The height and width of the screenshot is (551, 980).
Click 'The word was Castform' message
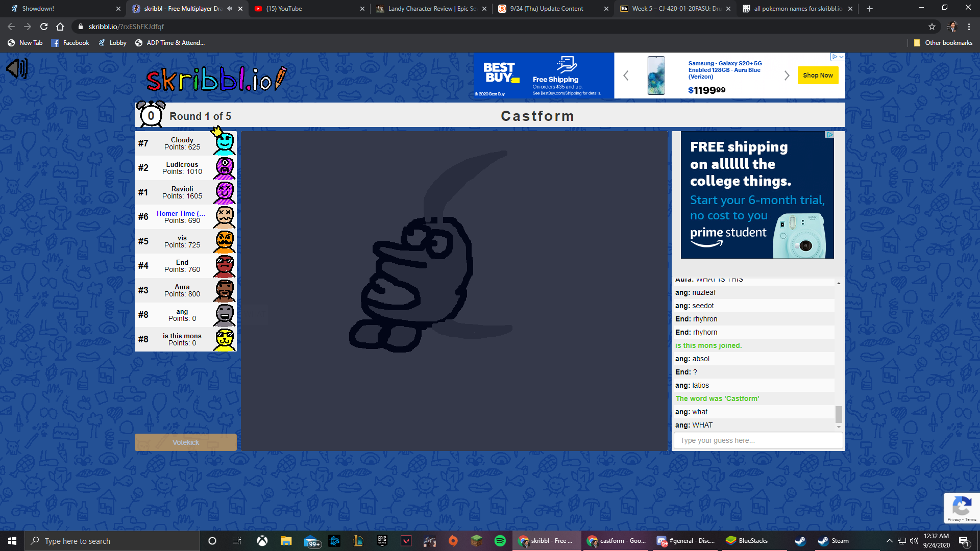[x=717, y=398]
